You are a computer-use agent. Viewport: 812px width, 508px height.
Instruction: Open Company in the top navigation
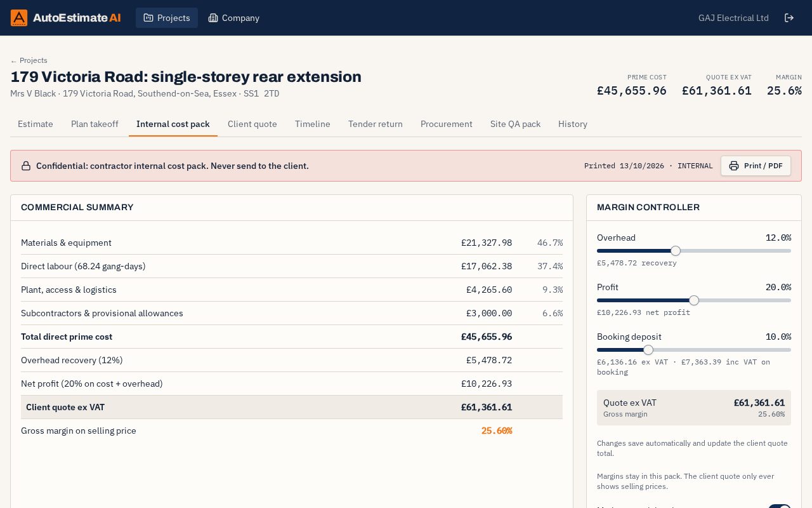coord(234,18)
